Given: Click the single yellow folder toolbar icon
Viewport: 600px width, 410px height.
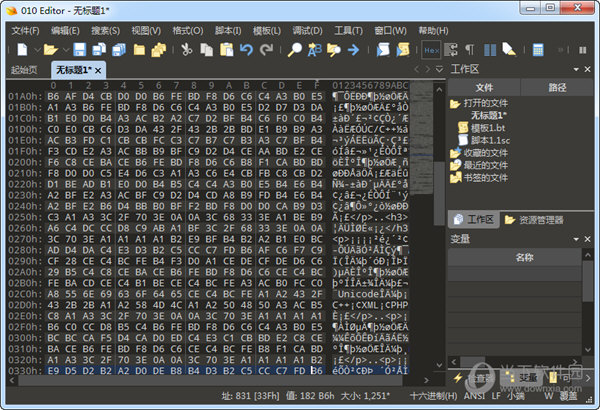Looking at the screenshot, I should tap(139, 50).
